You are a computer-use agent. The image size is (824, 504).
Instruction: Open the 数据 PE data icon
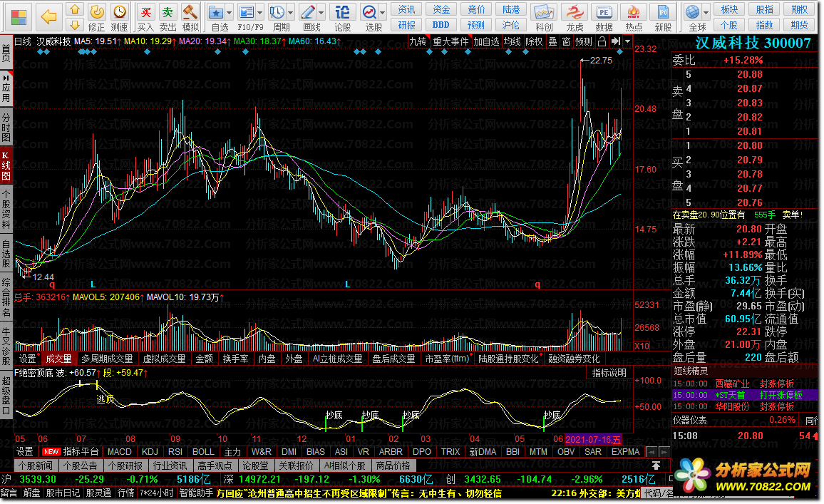tap(604, 11)
